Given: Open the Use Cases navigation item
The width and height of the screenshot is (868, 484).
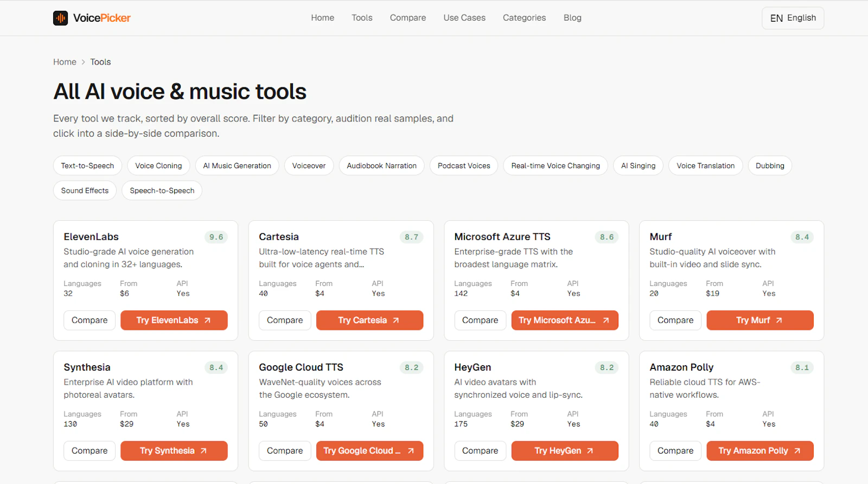Looking at the screenshot, I should 464,18.
